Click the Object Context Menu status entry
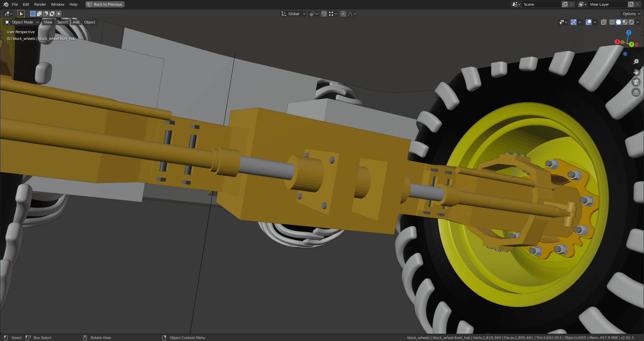 (x=187, y=338)
